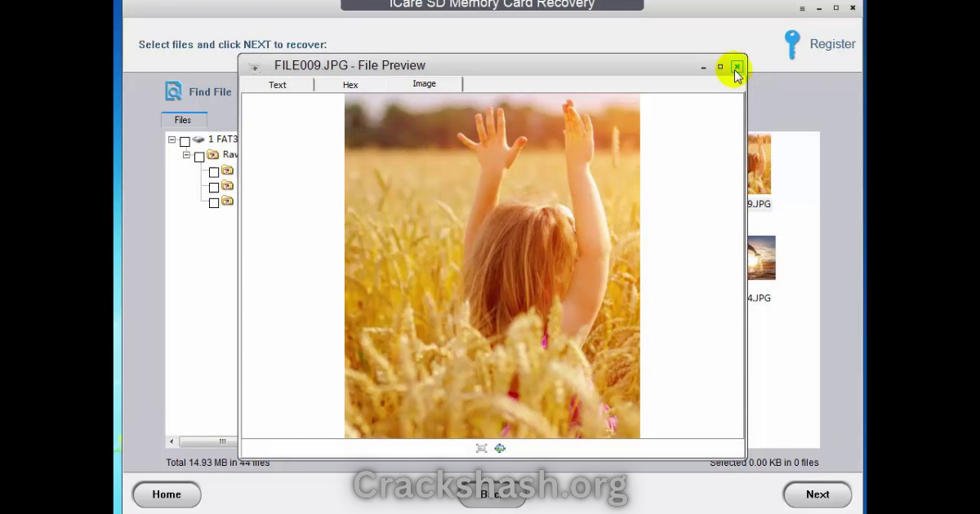The height and width of the screenshot is (514, 980).
Task: Tick the topmost subfolder checkbox under Raw
Action: pyautogui.click(x=214, y=172)
